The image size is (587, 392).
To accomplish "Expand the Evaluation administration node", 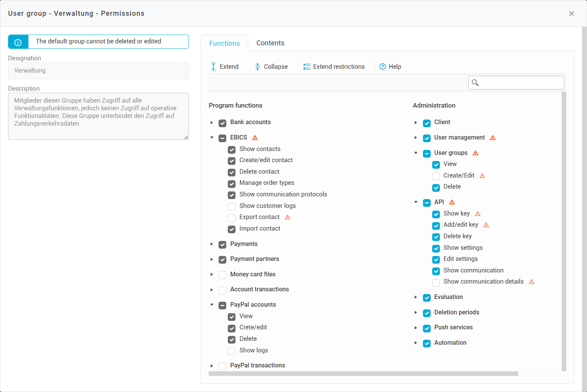I will pos(416,297).
